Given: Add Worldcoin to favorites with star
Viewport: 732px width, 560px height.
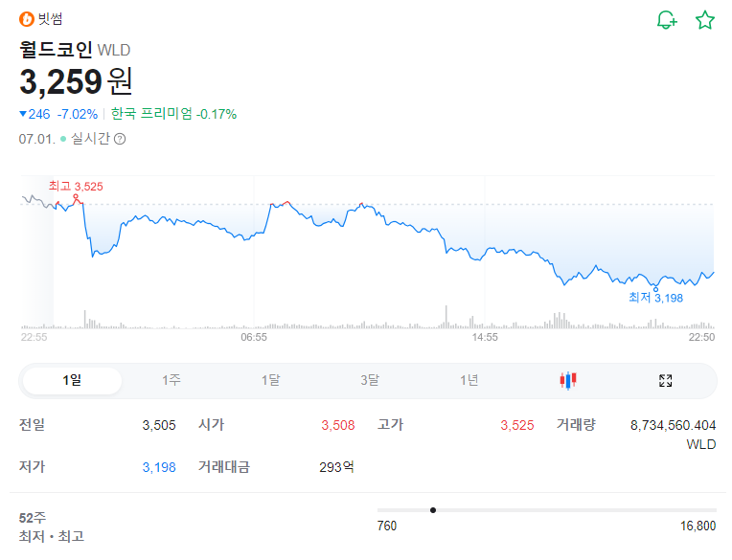Looking at the screenshot, I should [x=705, y=20].
